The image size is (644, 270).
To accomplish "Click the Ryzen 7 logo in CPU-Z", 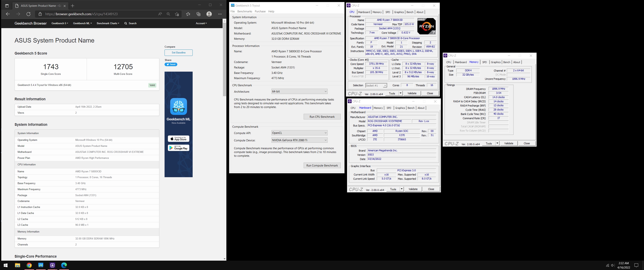I will click(x=426, y=26).
